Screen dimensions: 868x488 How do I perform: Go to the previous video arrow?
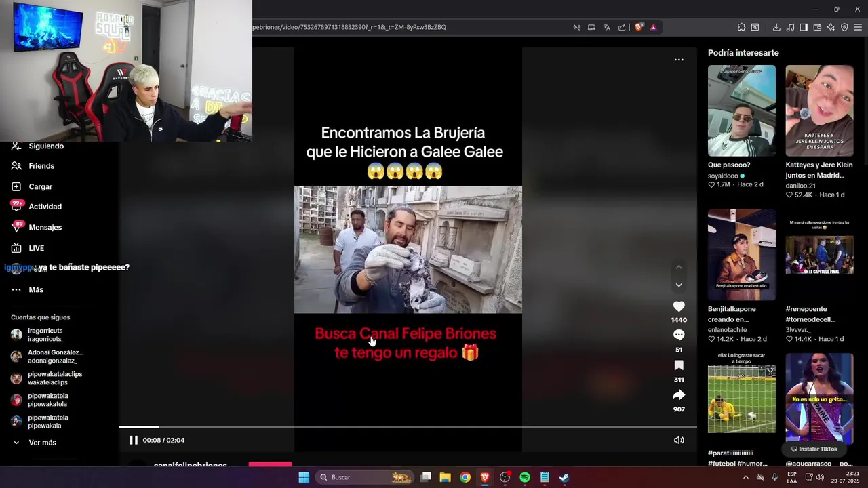[x=679, y=267]
